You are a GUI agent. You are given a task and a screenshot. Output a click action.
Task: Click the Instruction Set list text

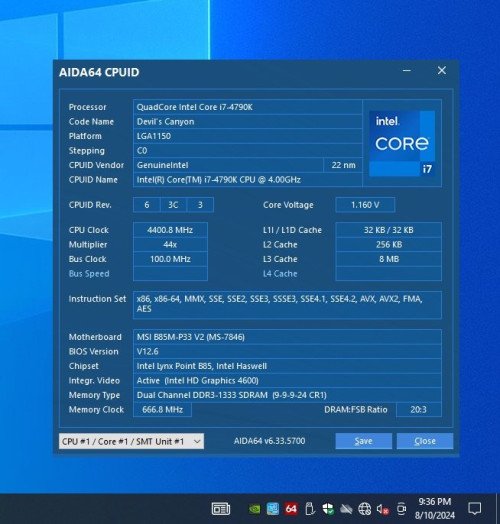point(287,305)
